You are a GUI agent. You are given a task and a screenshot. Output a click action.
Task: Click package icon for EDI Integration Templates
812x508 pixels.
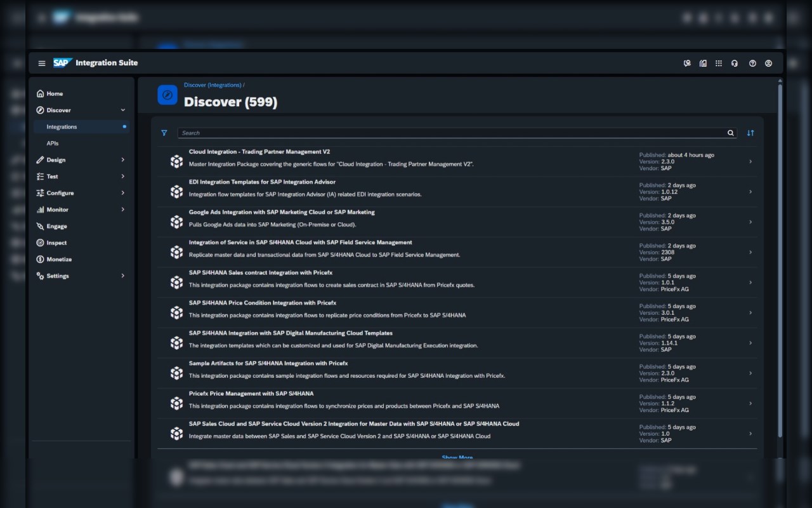[x=176, y=192]
